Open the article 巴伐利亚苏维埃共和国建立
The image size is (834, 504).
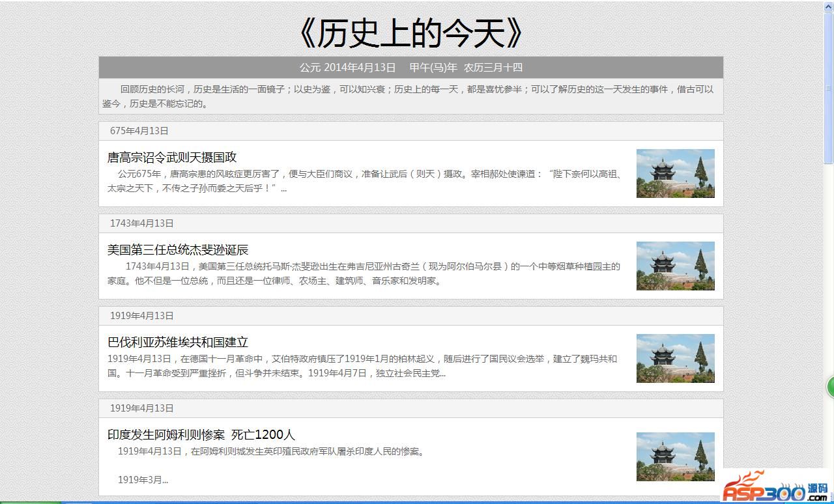(178, 343)
